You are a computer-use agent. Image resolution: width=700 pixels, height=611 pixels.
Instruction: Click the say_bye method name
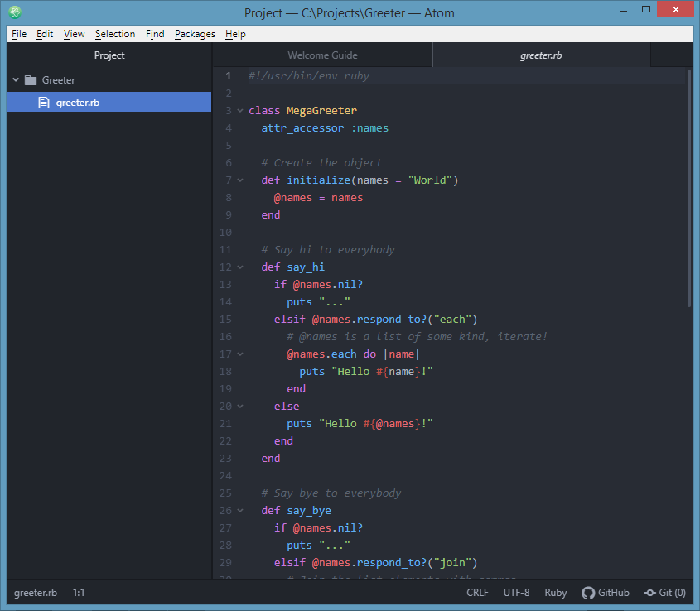point(309,511)
